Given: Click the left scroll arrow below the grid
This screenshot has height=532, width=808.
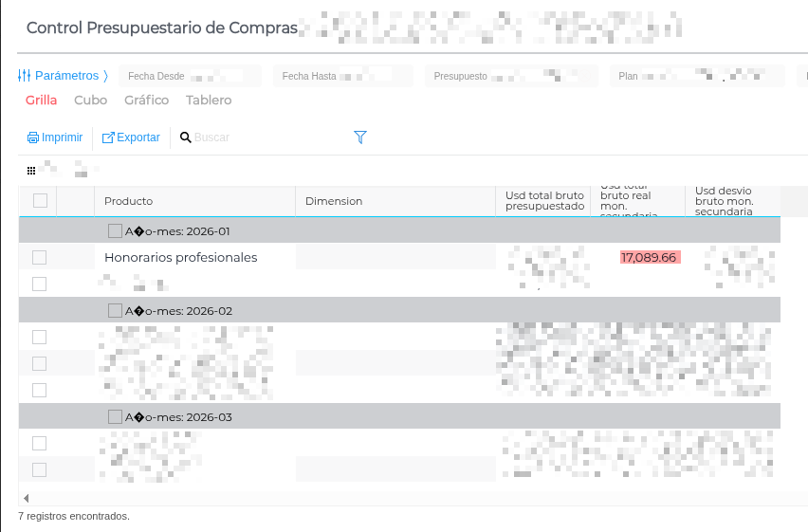Looking at the screenshot, I should 26,498.
